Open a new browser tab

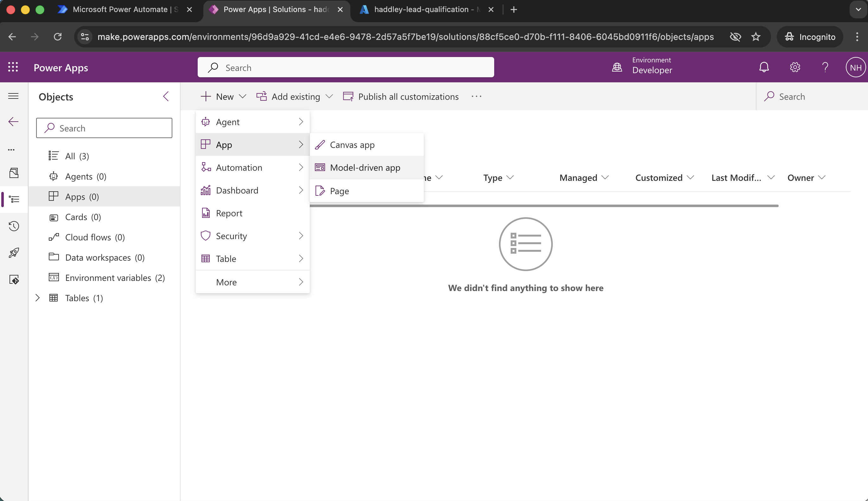(514, 10)
